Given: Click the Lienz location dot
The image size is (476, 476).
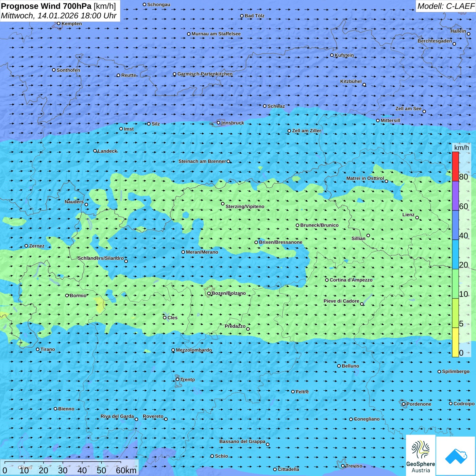Looking at the screenshot, I should point(417,218).
